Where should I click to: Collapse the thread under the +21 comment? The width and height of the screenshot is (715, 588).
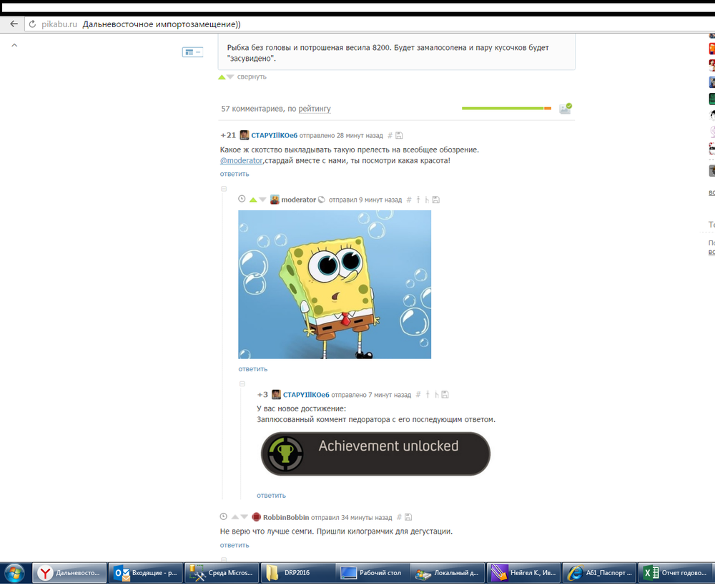[x=223, y=188]
